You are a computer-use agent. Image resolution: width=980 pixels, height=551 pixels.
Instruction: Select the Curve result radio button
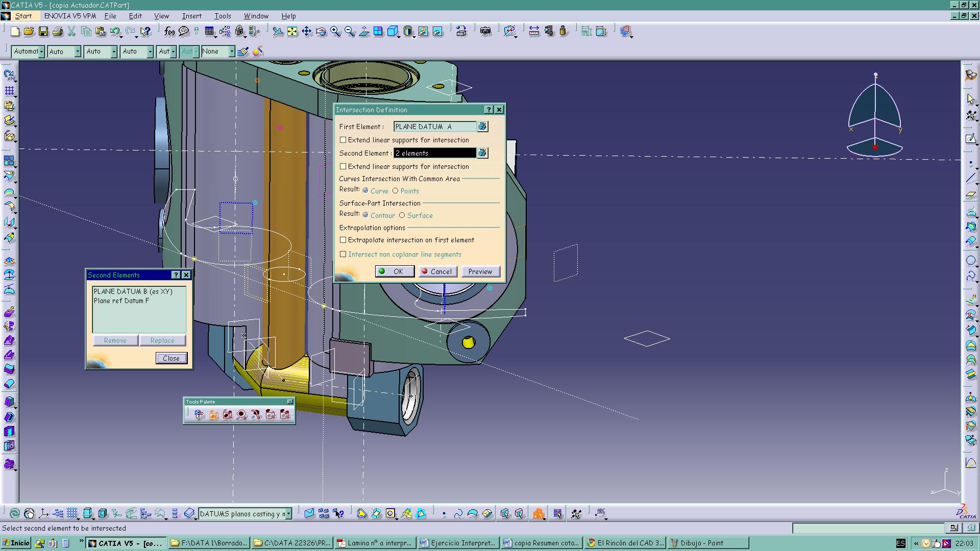tap(365, 190)
